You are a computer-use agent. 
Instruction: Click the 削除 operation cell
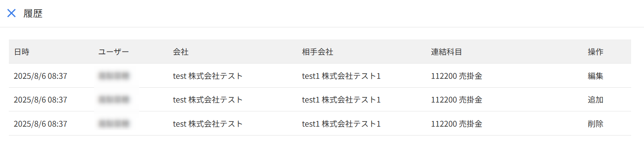(595, 124)
